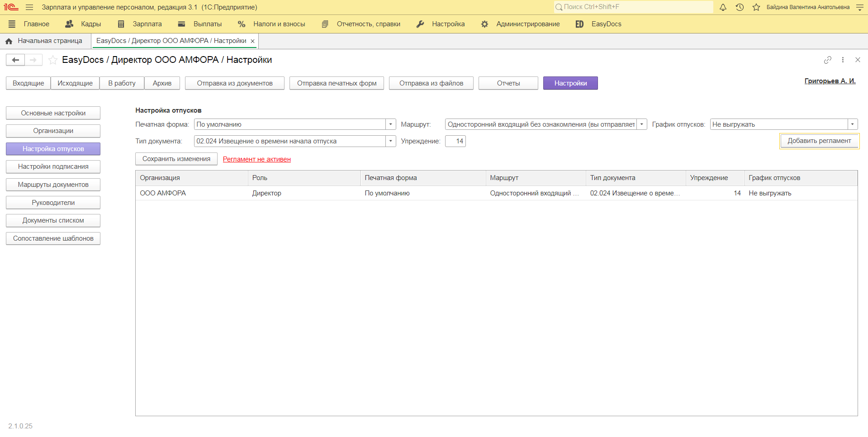
Task: Open the main hamburger menu
Action: 29,7
